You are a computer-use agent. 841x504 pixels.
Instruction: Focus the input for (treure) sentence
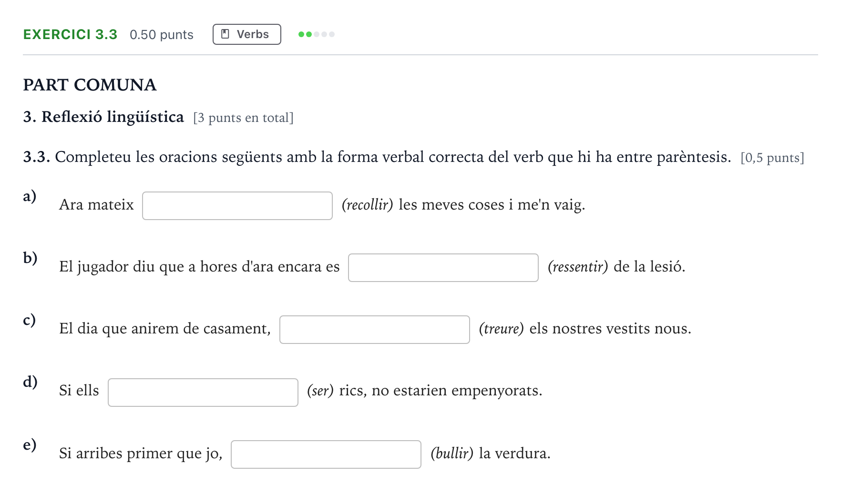pos(375,330)
